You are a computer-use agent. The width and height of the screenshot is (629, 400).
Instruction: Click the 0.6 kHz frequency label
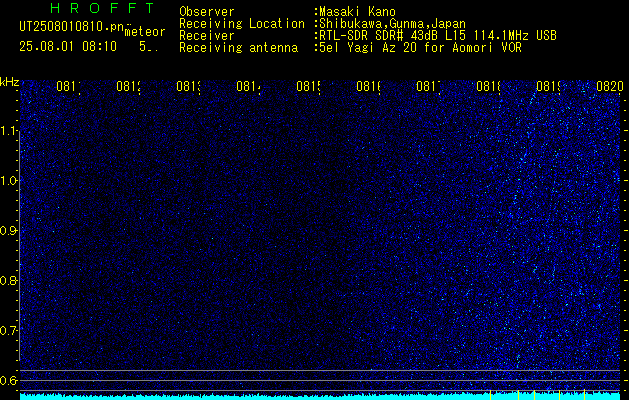(8, 380)
